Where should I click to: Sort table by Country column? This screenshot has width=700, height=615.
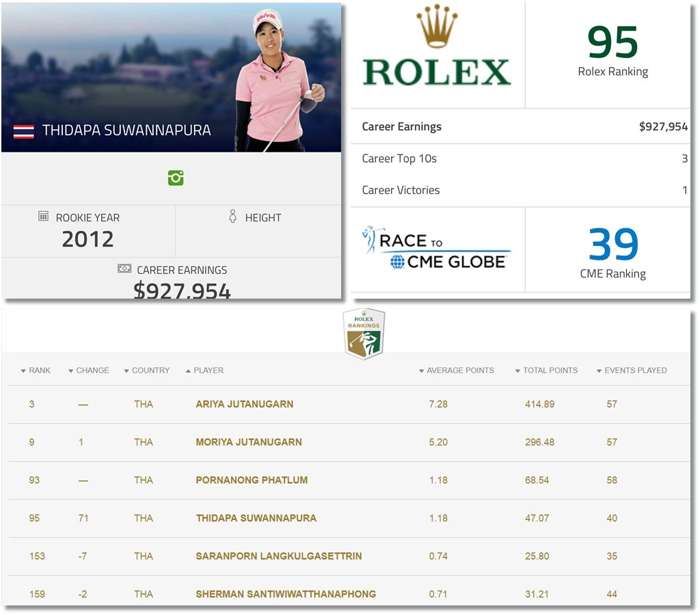(147, 370)
